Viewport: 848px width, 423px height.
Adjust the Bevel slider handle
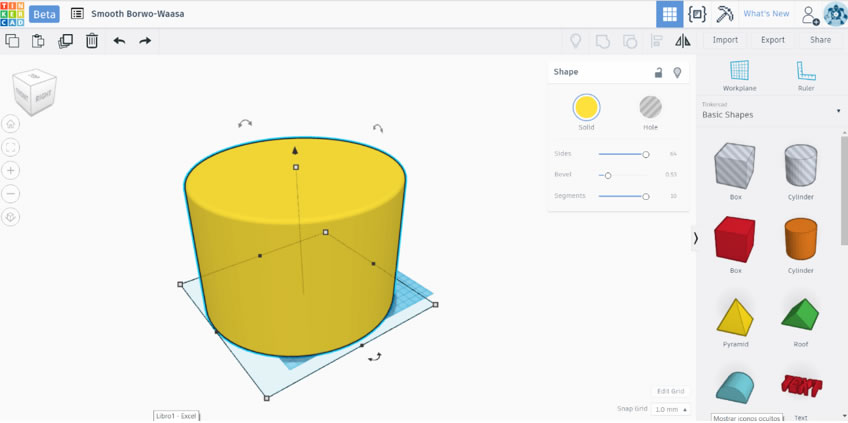click(608, 175)
